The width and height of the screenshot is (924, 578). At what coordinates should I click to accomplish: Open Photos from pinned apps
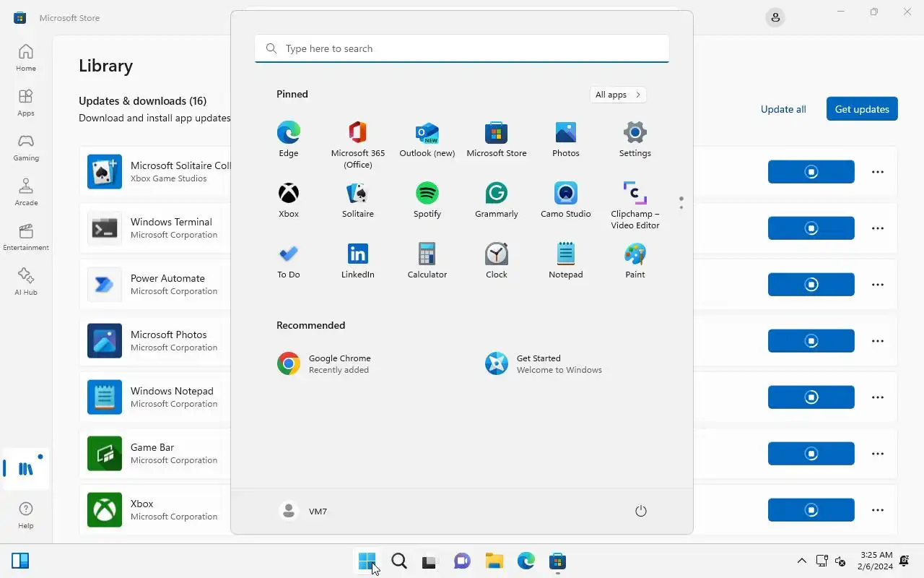pos(565,139)
